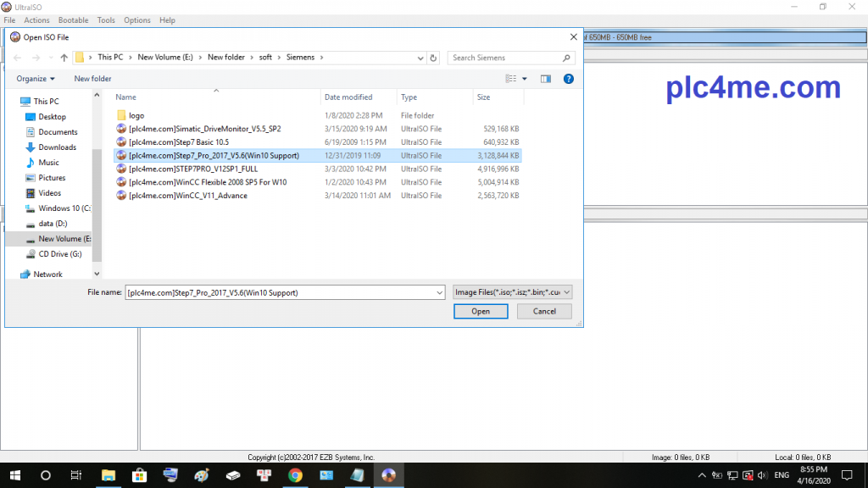This screenshot has width=868, height=488.
Task: Open the dialog help question mark icon
Action: pyautogui.click(x=569, y=79)
